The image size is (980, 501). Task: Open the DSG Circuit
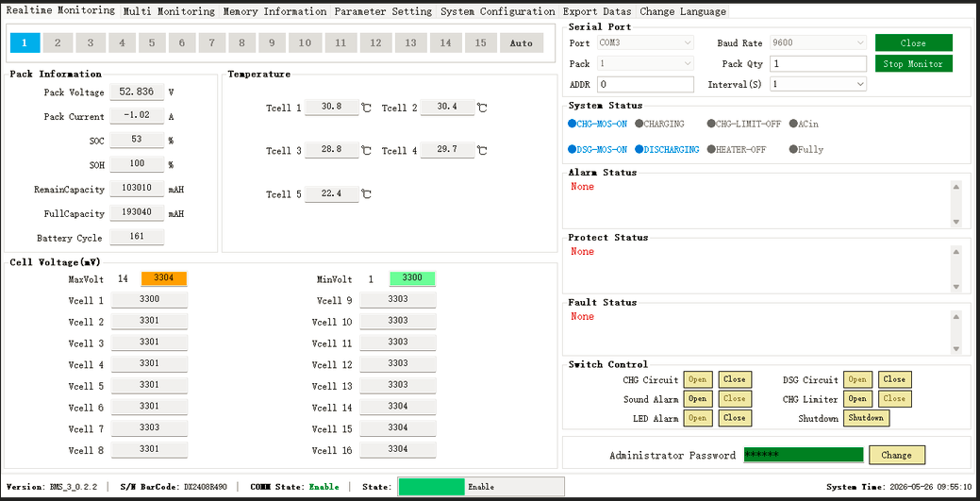tap(857, 379)
